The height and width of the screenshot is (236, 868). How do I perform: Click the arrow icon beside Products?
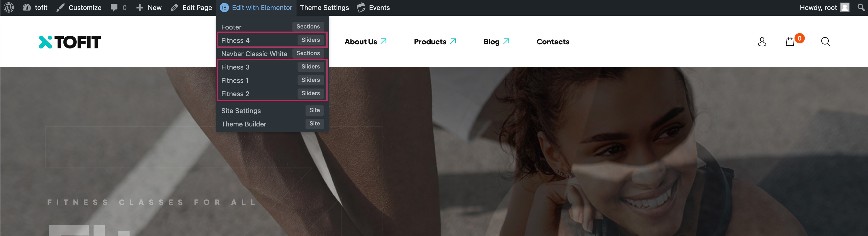coord(453,41)
